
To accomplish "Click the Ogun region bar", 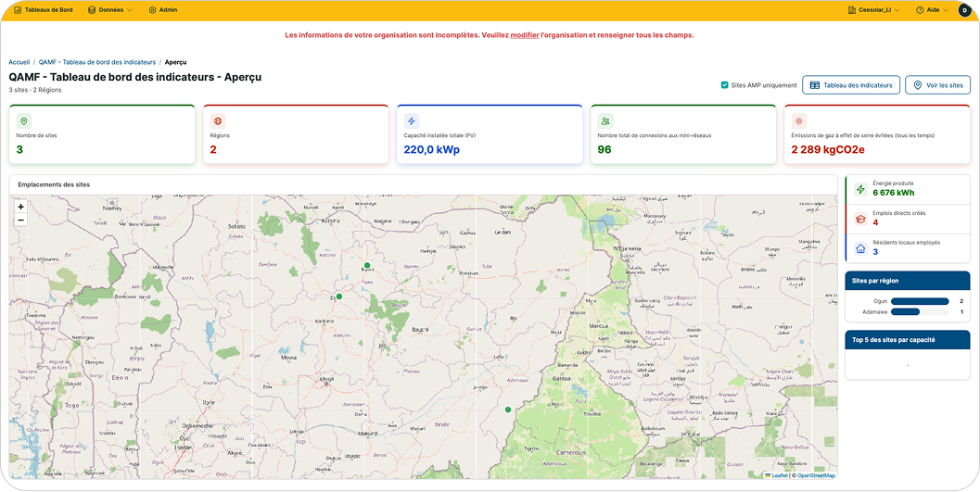I will [920, 301].
